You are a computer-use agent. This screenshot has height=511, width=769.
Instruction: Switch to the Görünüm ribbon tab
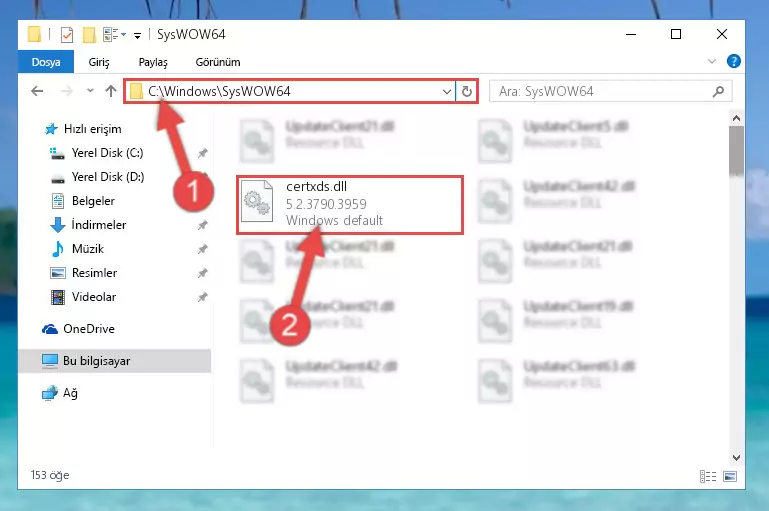pyautogui.click(x=218, y=62)
